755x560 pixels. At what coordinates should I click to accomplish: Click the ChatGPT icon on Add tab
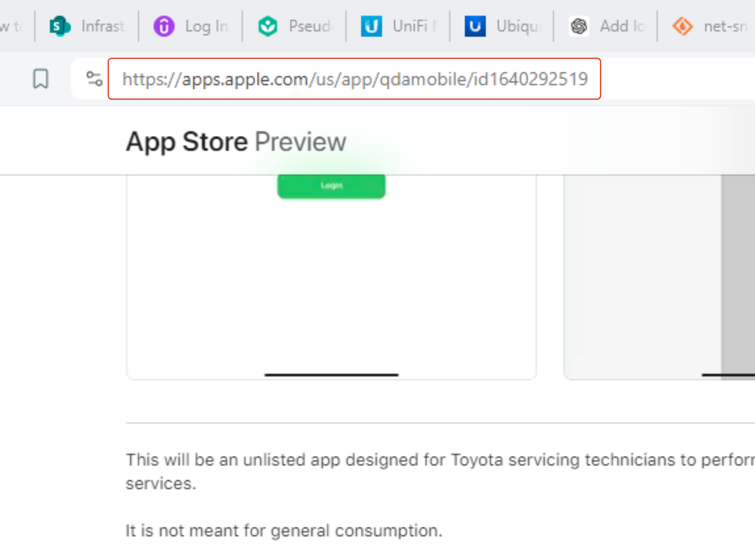point(579,26)
